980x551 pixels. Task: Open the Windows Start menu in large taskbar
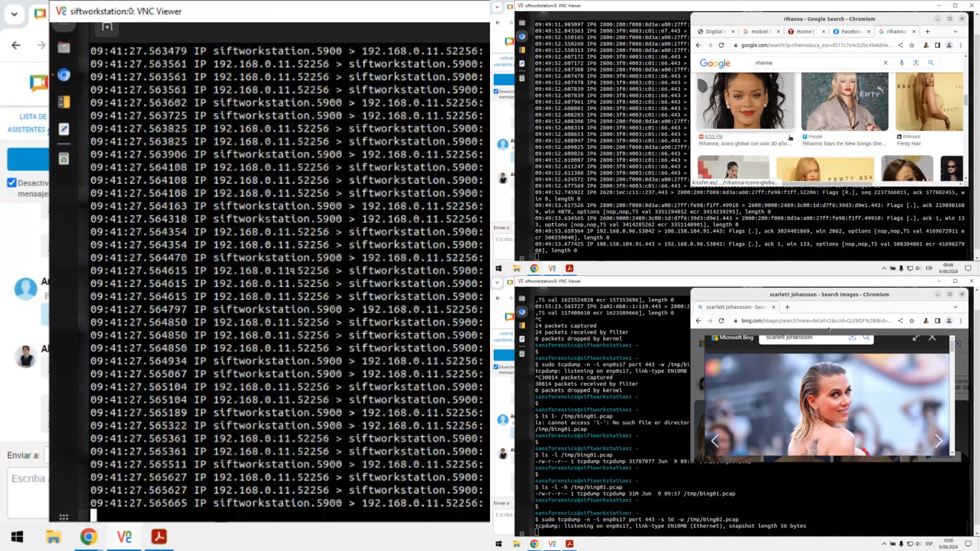point(17,537)
